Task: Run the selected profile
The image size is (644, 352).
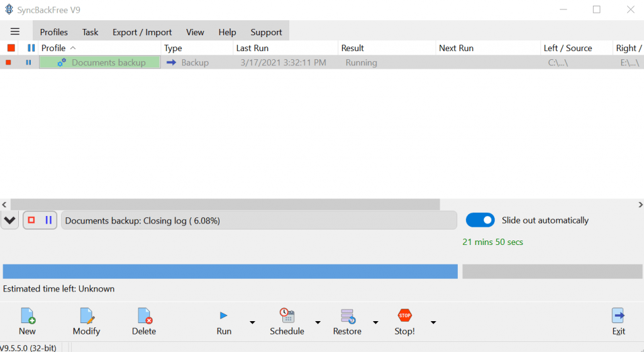Action: [x=224, y=322]
